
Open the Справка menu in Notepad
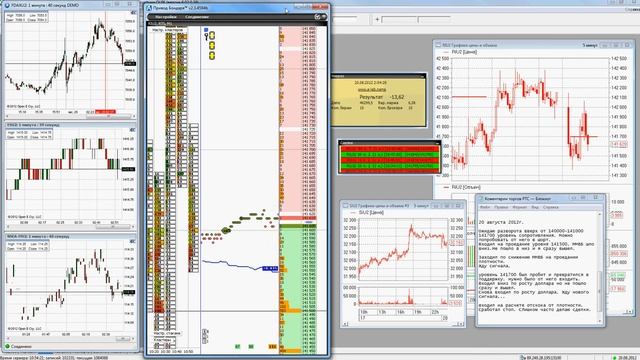pos(551,207)
